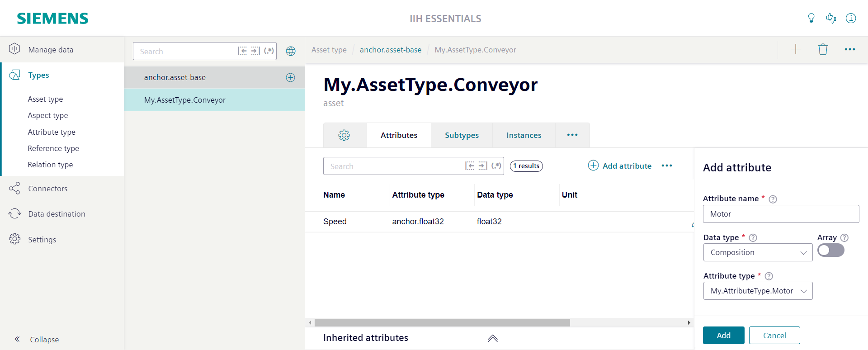This screenshot has height=350, width=868.
Task: Show help for Attribute name field
Action: 773,199
